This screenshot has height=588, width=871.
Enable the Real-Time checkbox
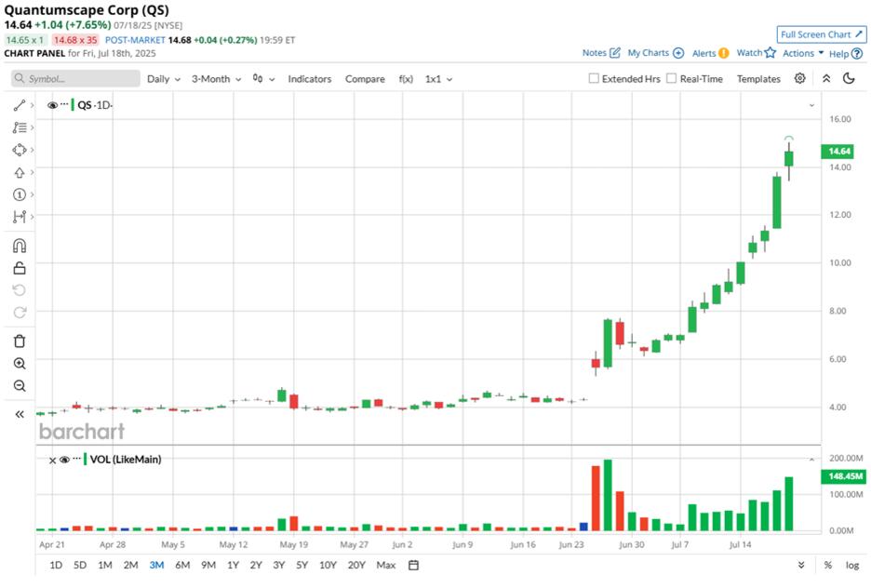(672, 78)
